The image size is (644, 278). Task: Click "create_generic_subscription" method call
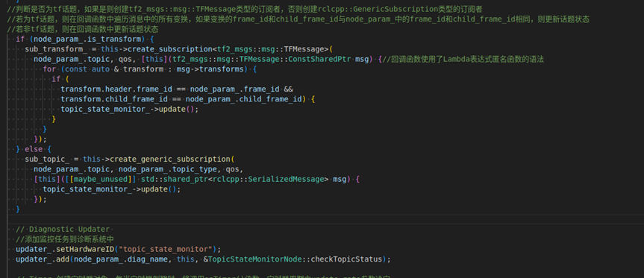point(170,159)
